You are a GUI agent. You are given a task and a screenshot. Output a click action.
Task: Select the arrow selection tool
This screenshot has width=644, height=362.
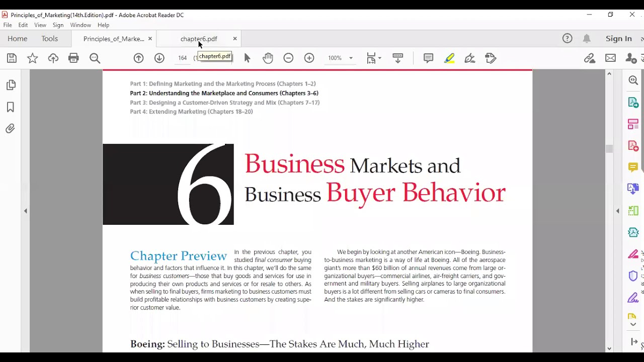(247, 58)
